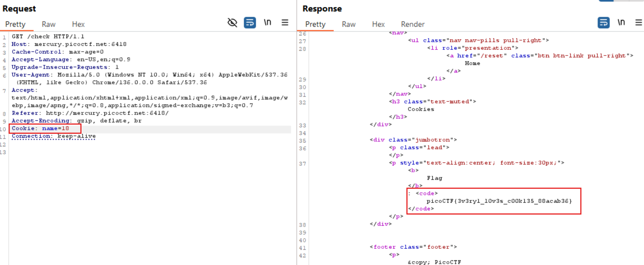The image size is (644, 265).
Task: Click the Referer URL in the request
Action: pyautogui.click(x=107, y=113)
